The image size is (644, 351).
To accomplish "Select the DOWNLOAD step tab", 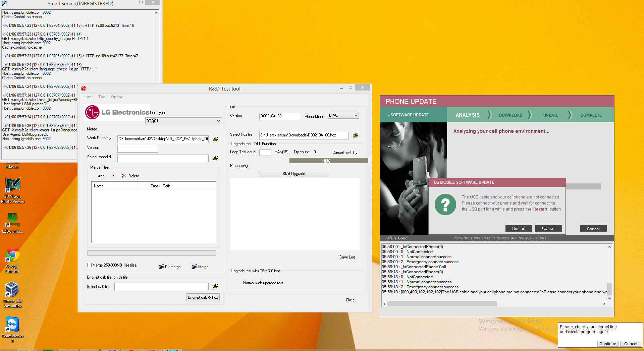I will pyautogui.click(x=511, y=115).
